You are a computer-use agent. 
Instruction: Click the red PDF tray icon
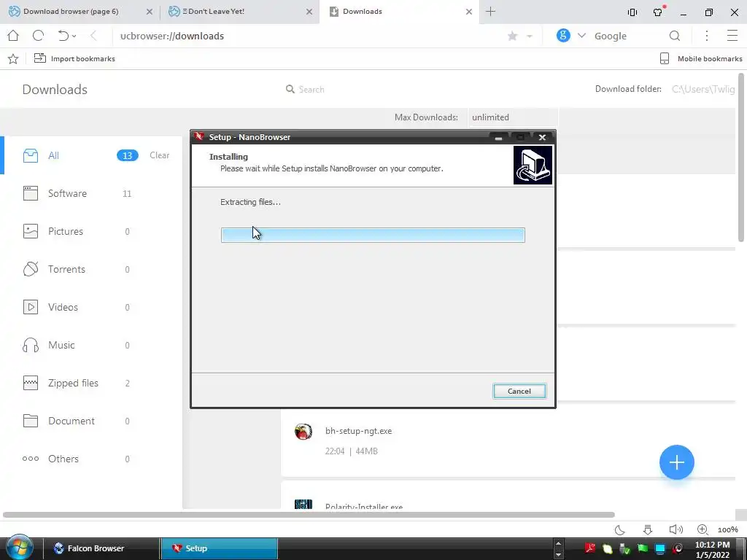pos(589,548)
